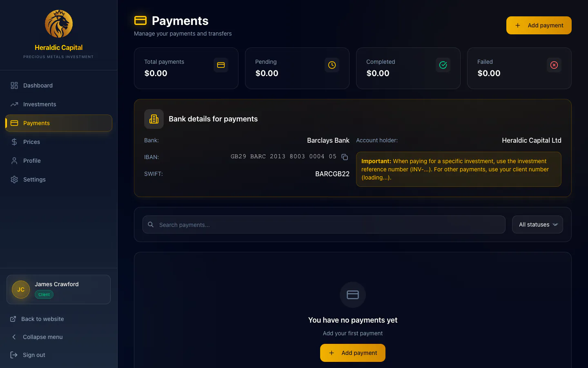This screenshot has width=588, height=368.
Task: Click the Client badge under James Crawford
Action: coord(44,294)
